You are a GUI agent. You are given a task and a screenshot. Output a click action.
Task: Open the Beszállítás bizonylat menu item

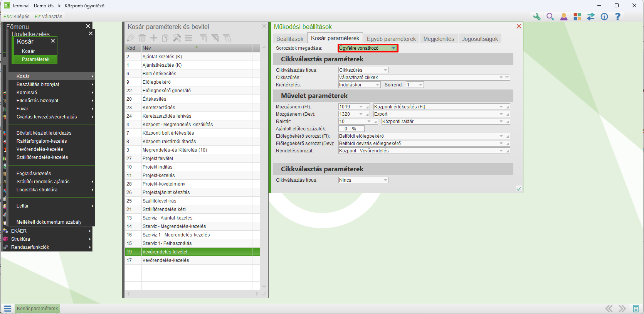[52, 84]
